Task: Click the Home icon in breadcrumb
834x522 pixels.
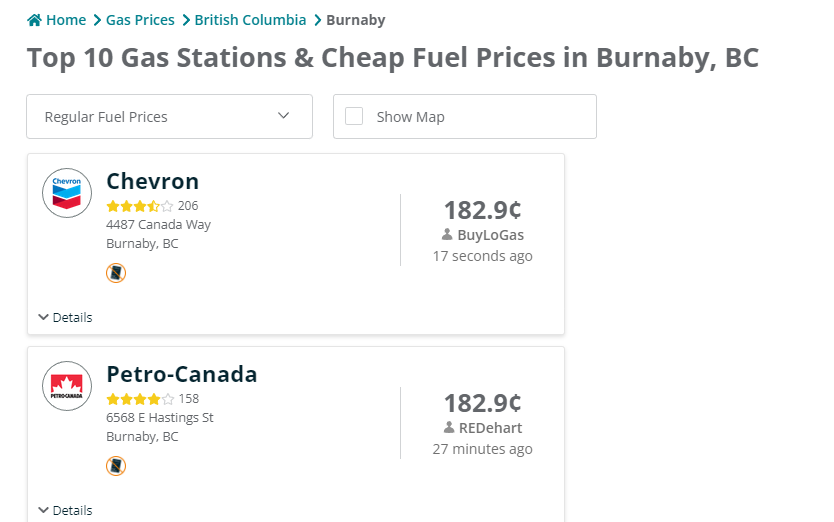Action: (35, 20)
